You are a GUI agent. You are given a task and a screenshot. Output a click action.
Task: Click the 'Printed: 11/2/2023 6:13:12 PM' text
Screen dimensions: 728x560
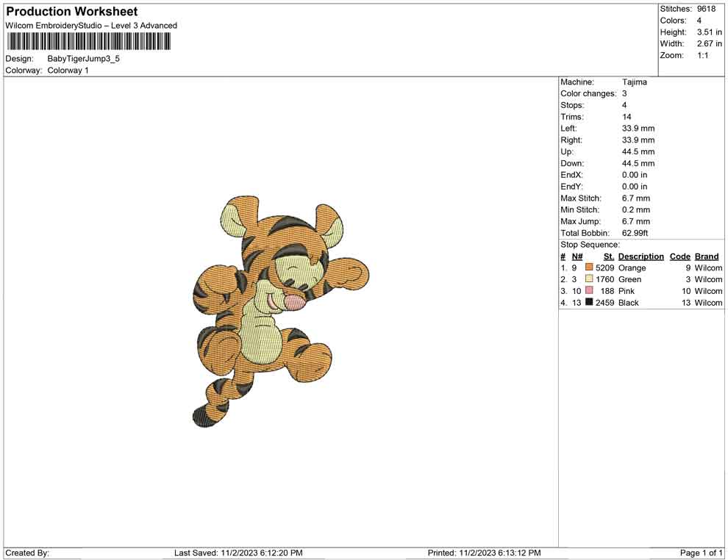484,553
